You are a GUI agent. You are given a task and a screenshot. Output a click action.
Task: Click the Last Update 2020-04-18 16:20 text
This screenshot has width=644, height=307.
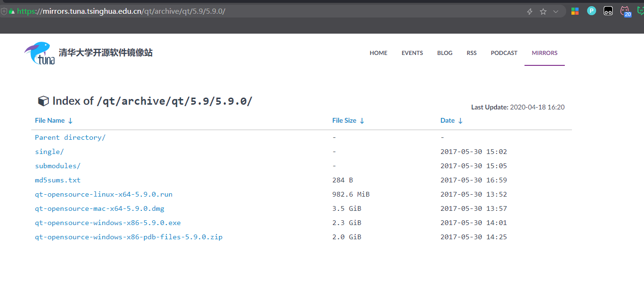518,108
